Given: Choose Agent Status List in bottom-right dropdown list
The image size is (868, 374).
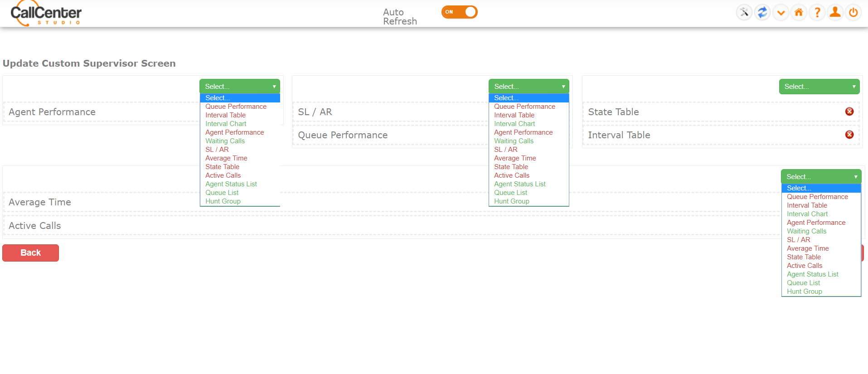Looking at the screenshot, I should [x=821, y=274].
